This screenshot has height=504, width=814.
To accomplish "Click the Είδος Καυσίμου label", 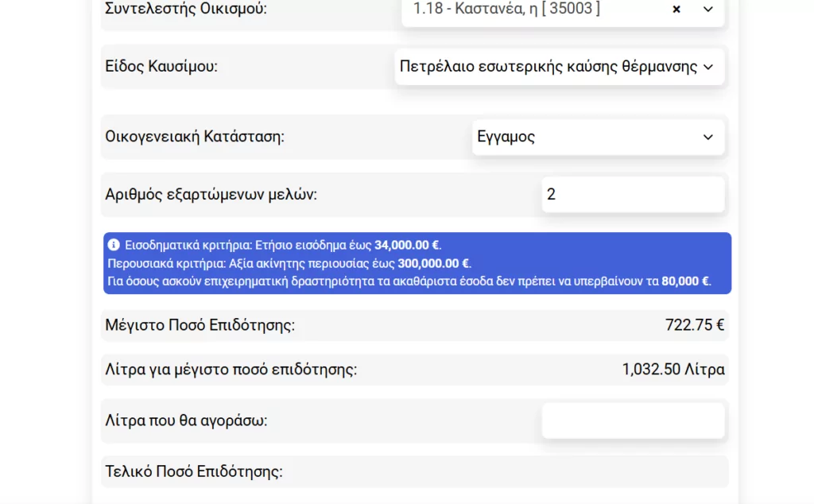I will point(161,67).
